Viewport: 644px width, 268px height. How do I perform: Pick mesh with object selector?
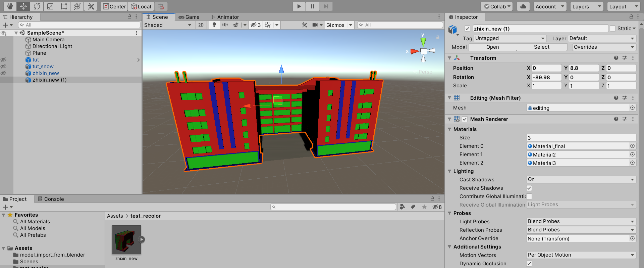tap(632, 108)
